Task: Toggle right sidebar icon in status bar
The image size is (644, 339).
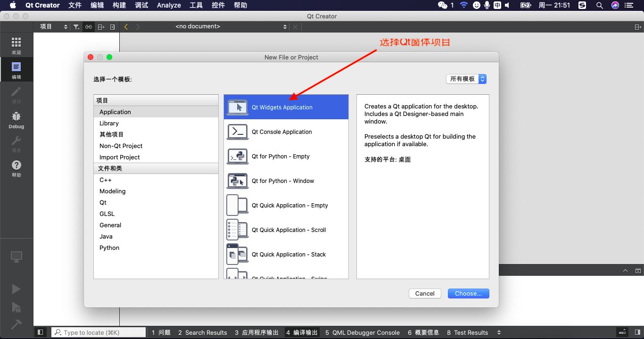Action: (x=637, y=332)
